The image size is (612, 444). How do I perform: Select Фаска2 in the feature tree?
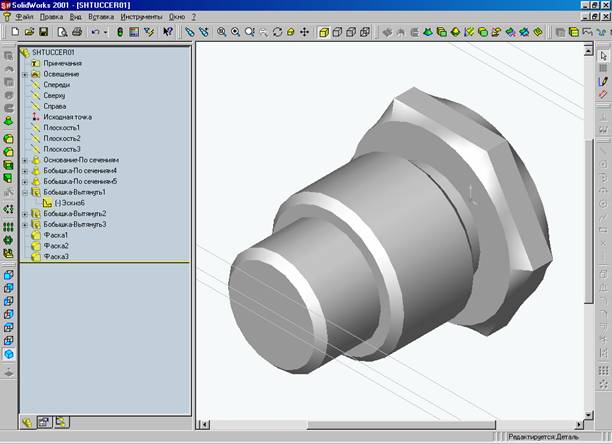57,246
